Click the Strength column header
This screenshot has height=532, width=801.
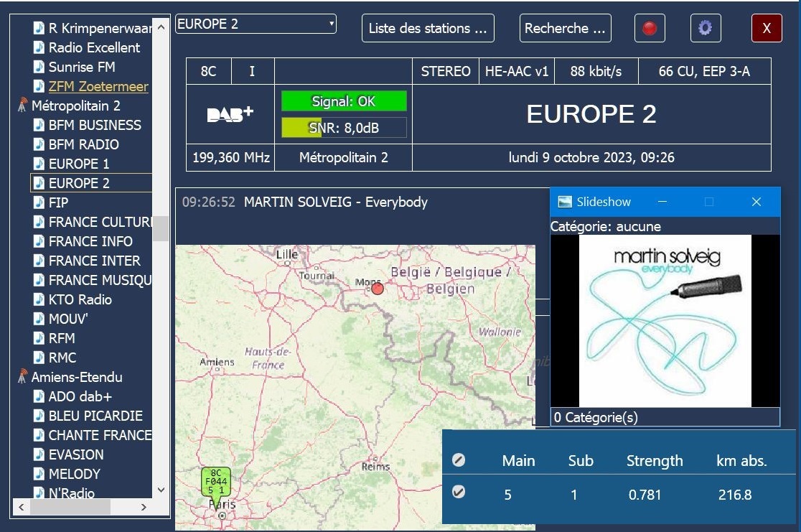coord(655,460)
